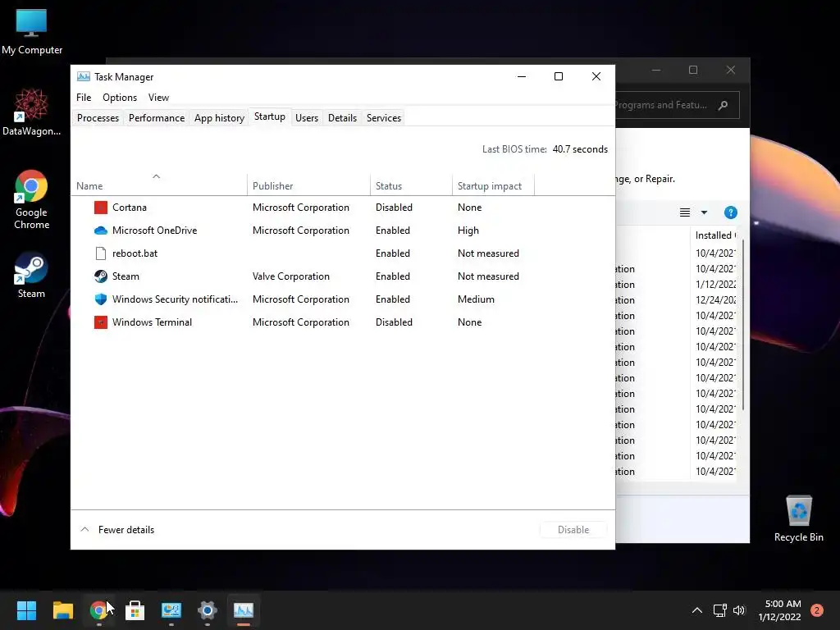Sort by Publisher column header
This screenshot has width=840, height=630.
pyautogui.click(x=308, y=185)
